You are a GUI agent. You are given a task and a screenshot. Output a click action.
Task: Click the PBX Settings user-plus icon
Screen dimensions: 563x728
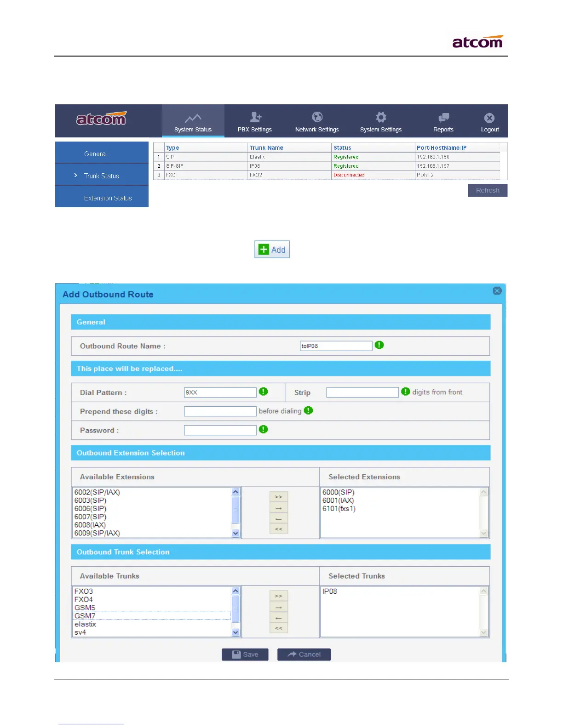pyautogui.click(x=256, y=117)
